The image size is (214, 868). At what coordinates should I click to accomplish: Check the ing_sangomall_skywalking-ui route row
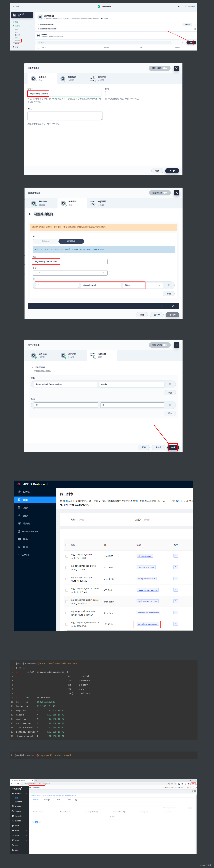point(67,624)
